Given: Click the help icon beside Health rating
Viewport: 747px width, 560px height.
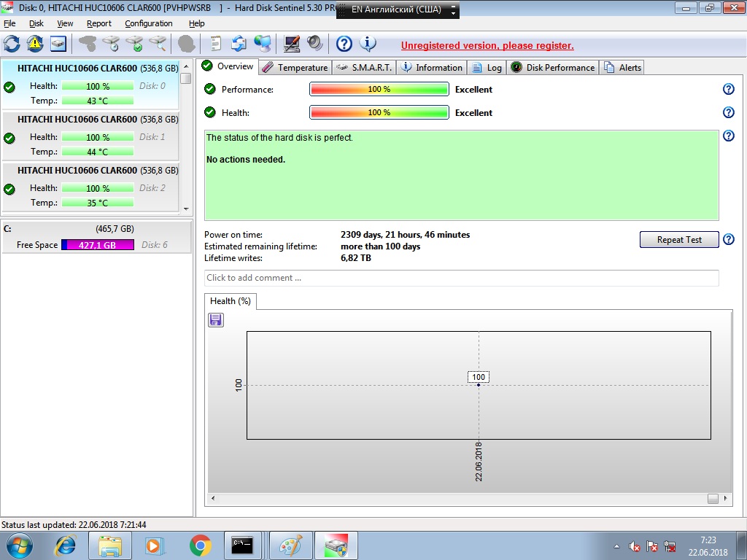Looking at the screenshot, I should click(x=729, y=112).
